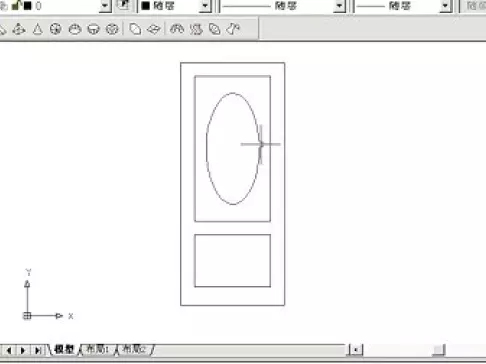Switch to the 布局1 layout tab
The image size is (486, 364).
click(x=97, y=349)
